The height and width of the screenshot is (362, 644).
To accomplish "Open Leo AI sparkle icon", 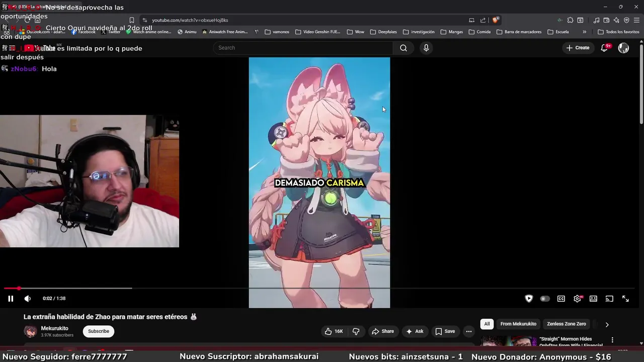I will [x=616, y=20].
